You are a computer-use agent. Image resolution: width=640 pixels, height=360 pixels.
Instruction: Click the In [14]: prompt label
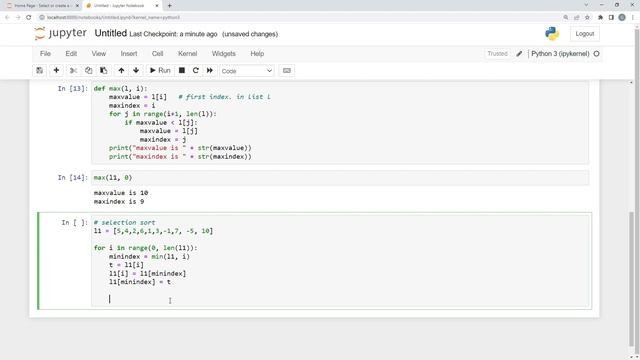tap(73, 178)
